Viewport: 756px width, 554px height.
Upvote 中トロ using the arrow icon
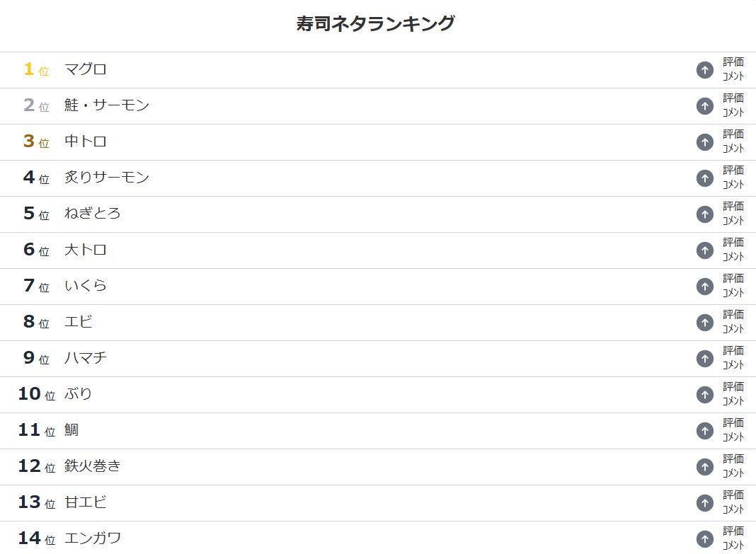click(x=704, y=142)
